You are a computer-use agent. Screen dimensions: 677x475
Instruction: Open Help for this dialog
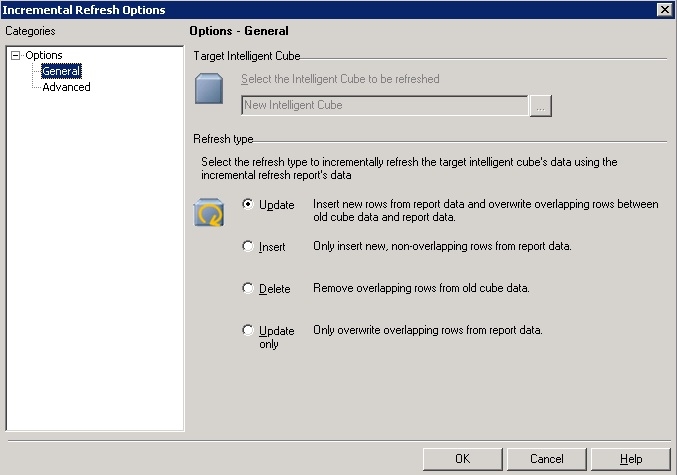pyautogui.click(x=630, y=459)
